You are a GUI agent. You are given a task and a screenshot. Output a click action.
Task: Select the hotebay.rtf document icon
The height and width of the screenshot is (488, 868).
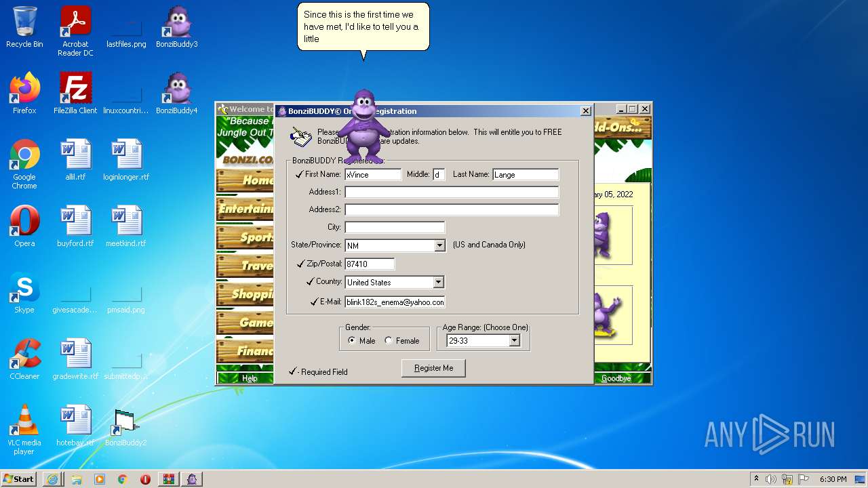[75, 426]
